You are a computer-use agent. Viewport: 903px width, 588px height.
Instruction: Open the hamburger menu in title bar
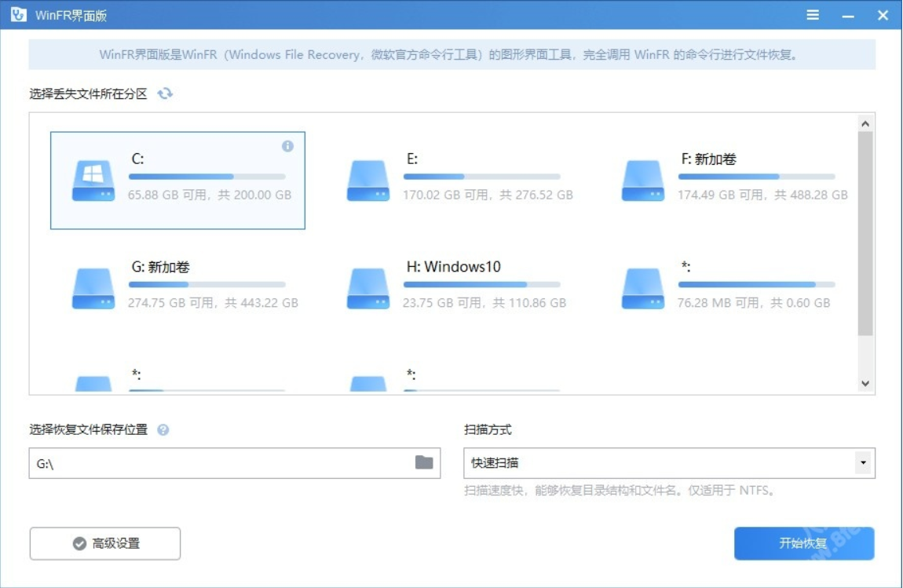(813, 15)
